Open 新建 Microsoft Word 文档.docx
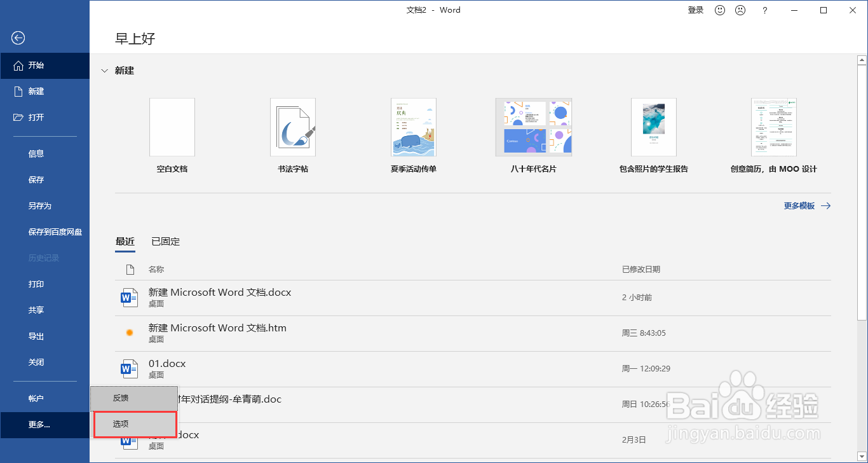This screenshot has width=868, height=463. 473,298
